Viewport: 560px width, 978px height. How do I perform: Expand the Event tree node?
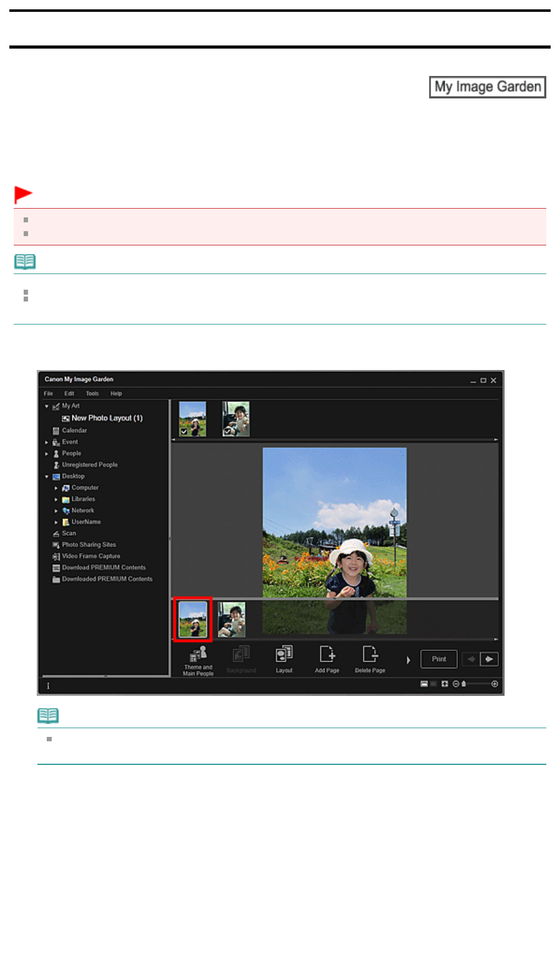point(47,442)
